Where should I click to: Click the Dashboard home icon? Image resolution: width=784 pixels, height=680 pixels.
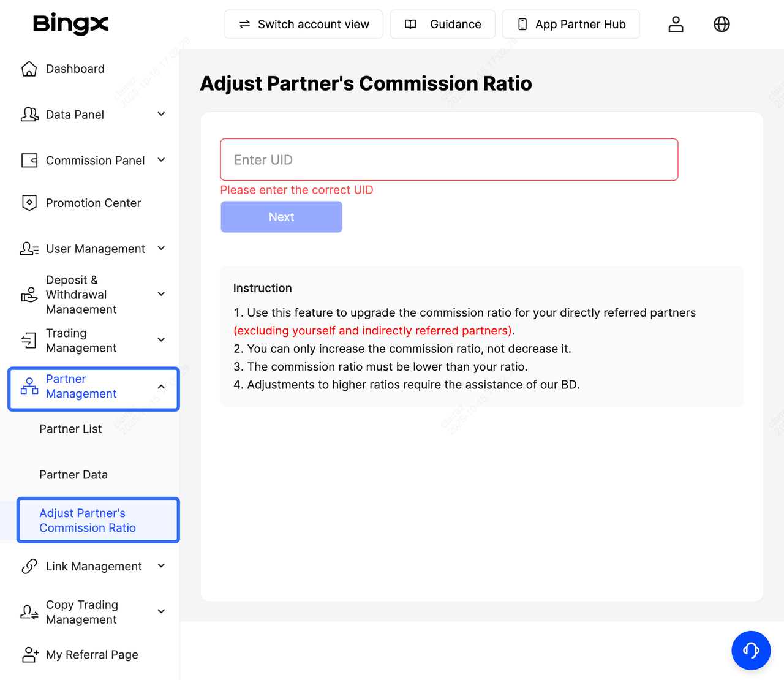tap(29, 69)
